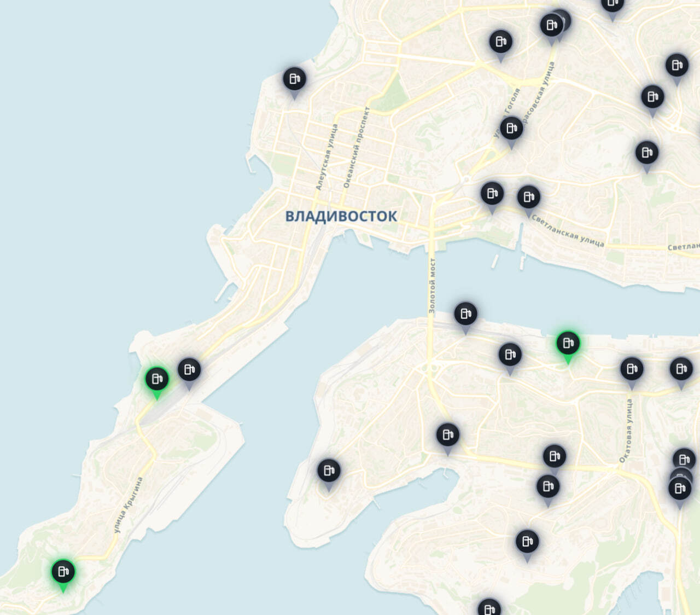Select the station marker left of the Светланская улица label

pos(492,194)
